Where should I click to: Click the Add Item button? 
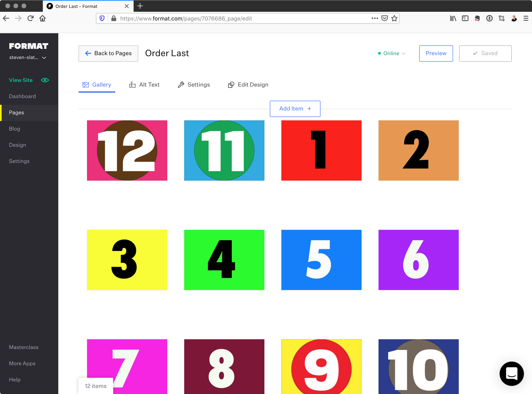295,109
